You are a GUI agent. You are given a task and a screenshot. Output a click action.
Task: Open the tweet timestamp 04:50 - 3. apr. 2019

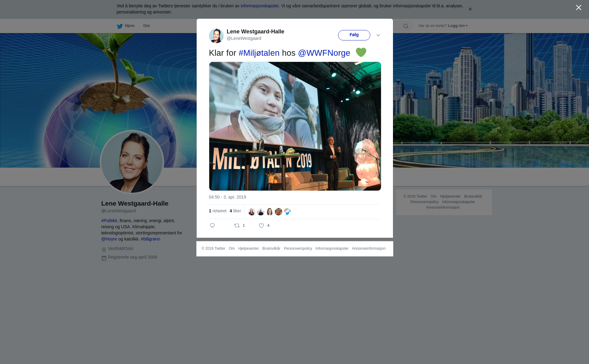point(227,197)
